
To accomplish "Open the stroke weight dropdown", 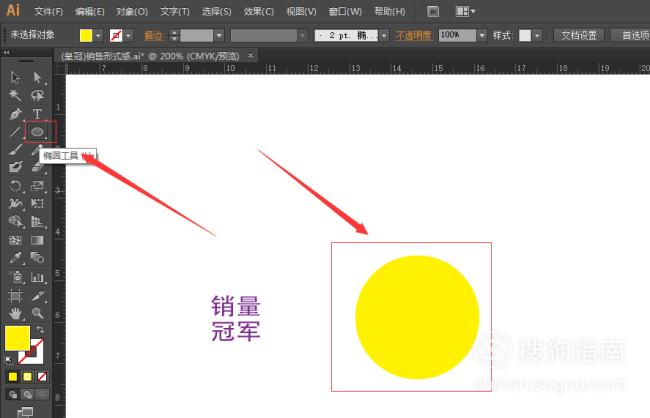I will [219, 36].
